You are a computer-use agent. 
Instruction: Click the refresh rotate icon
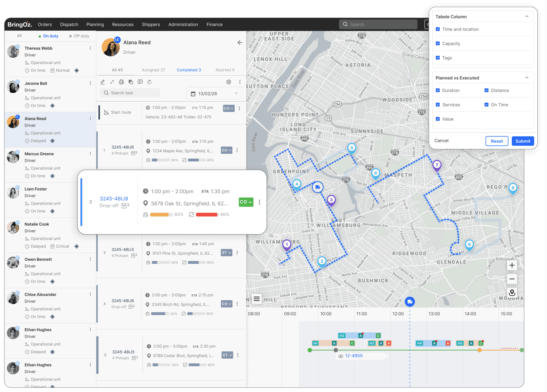coord(150,82)
